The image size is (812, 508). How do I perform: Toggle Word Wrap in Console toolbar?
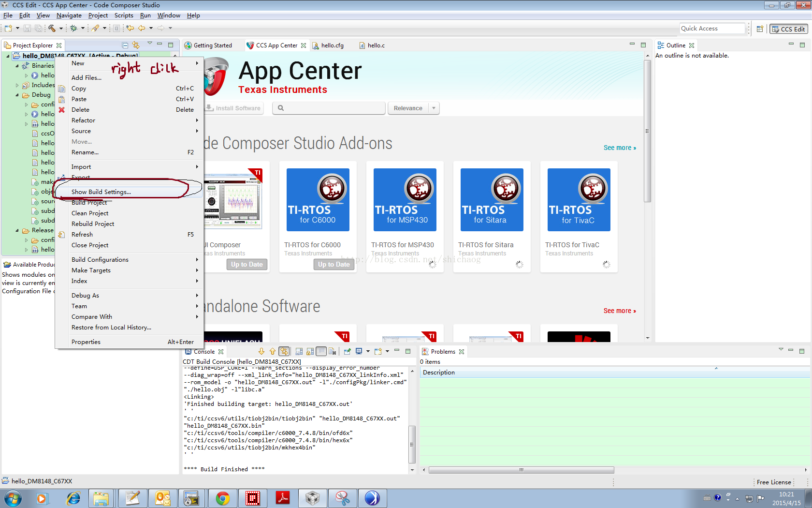pos(321,351)
